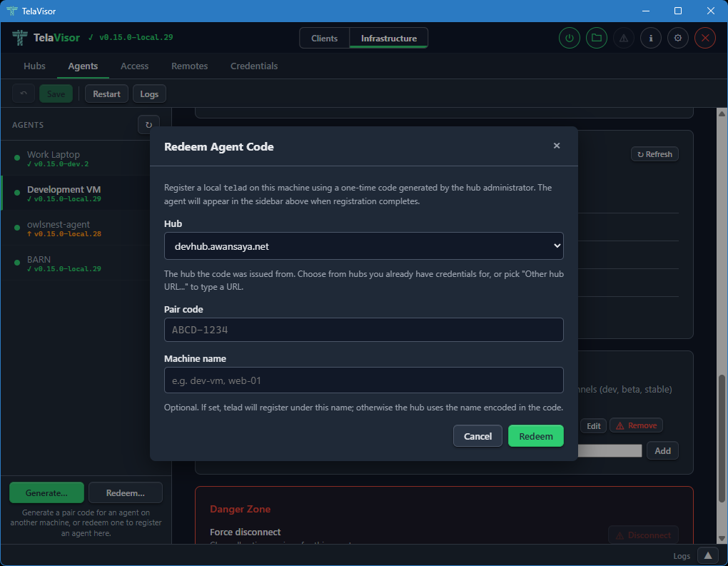The height and width of the screenshot is (566, 728).
Task: Switch to the Infrastructure view
Action: coord(388,38)
